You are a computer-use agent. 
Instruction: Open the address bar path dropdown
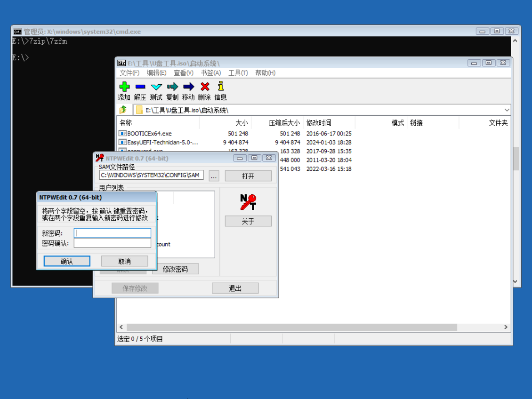(x=507, y=109)
